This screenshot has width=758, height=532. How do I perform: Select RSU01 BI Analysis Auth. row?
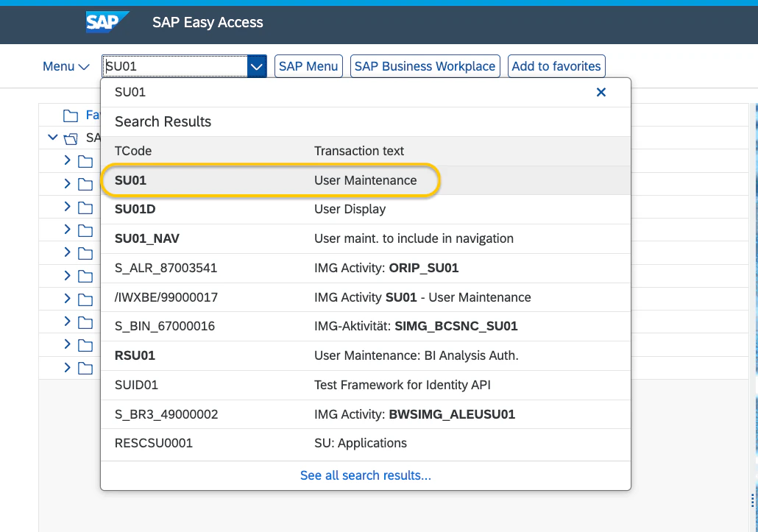(x=366, y=355)
